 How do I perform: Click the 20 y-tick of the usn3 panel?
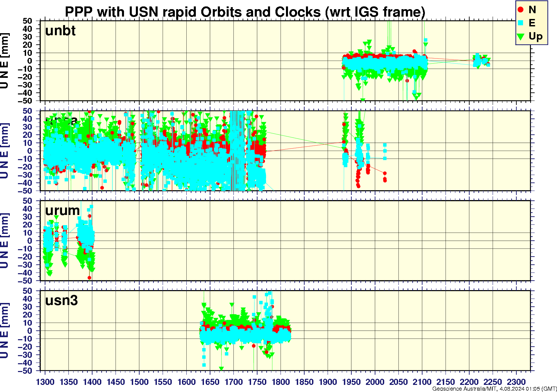point(27,315)
